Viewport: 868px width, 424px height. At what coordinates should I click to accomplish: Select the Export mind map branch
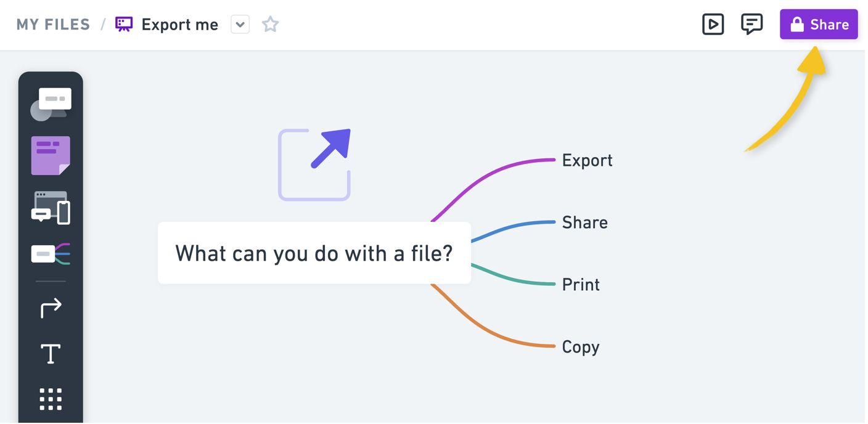tap(587, 160)
